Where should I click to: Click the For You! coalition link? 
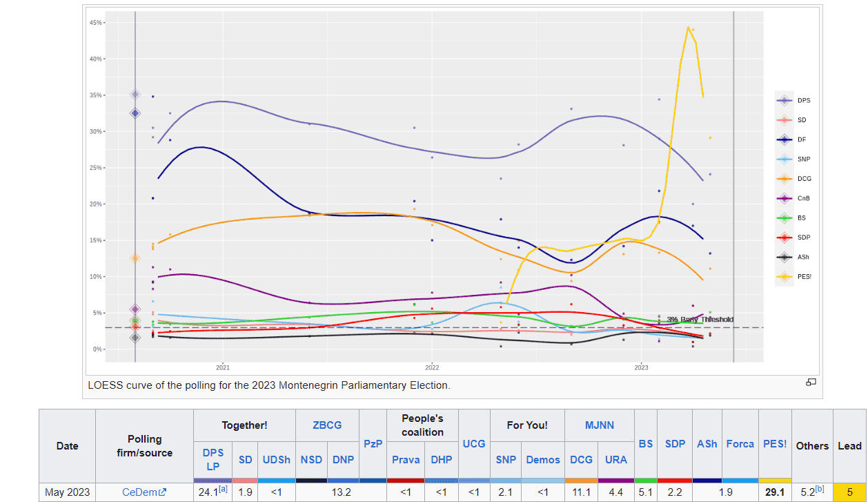pyautogui.click(x=527, y=425)
